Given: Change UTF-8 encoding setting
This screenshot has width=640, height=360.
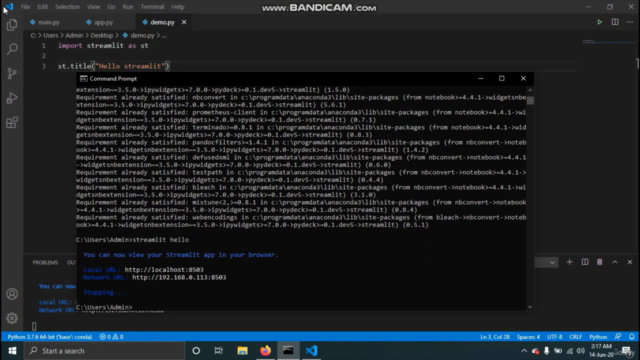Looking at the screenshot, I should point(554,337).
